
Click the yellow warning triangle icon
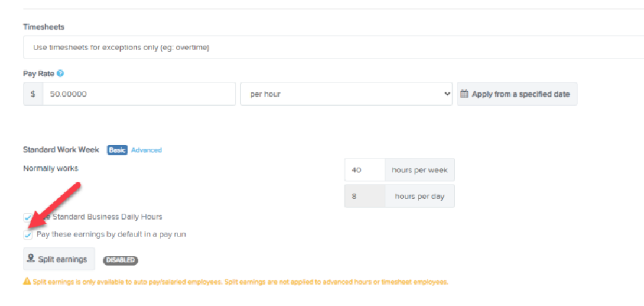point(27,282)
